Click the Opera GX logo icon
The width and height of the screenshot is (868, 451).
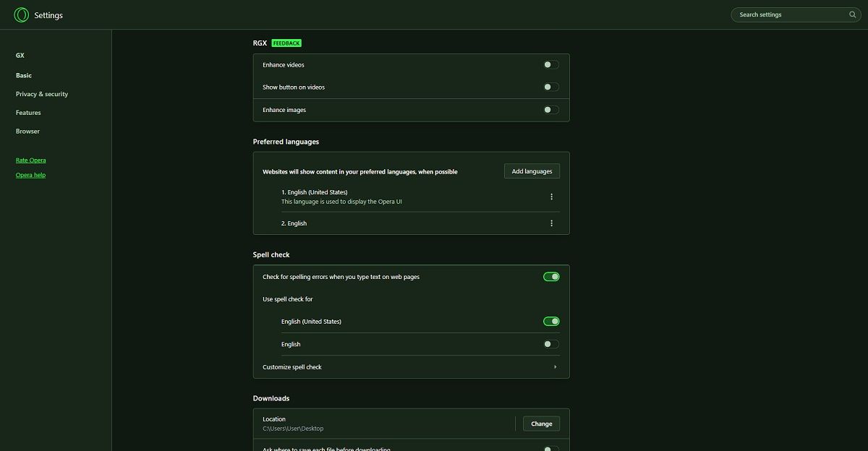pyautogui.click(x=21, y=14)
